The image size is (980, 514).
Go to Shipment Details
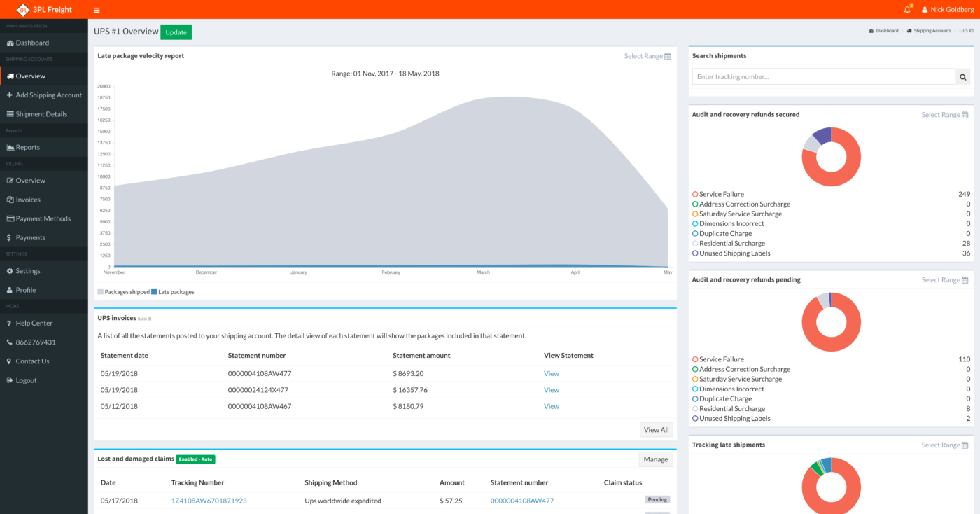tap(44, 114)
